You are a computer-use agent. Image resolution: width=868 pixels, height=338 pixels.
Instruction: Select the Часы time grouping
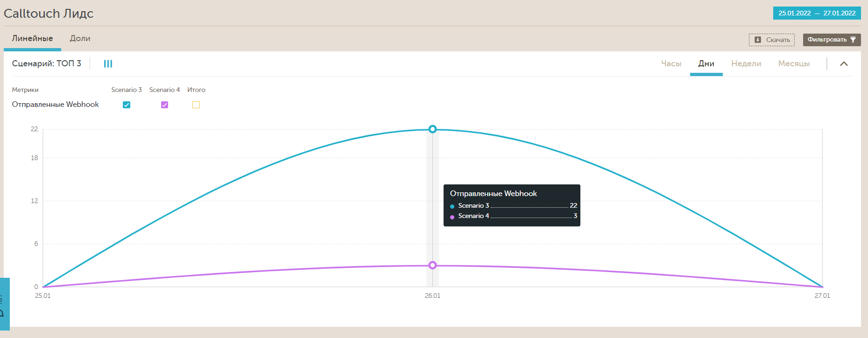671,64
